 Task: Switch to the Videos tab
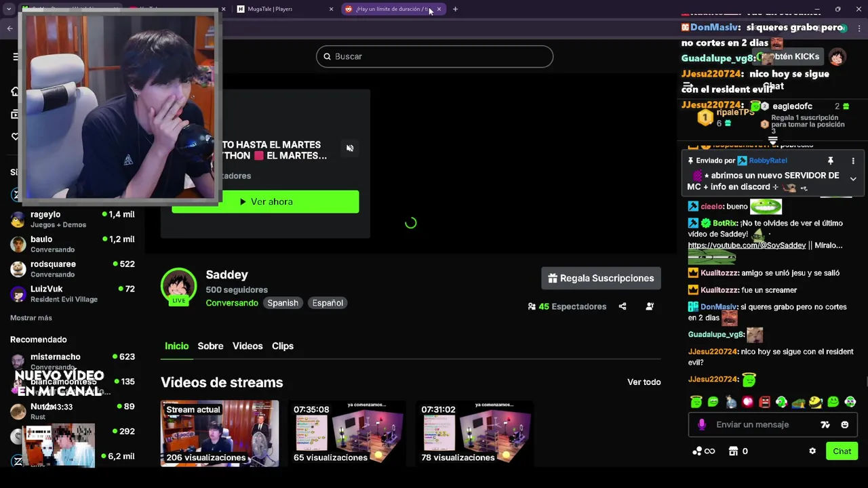tap(248, 346)
